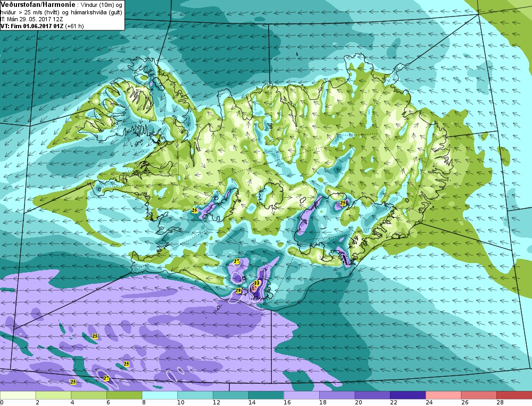This screenshot has width=532, height=406.
Task: Select the light green 2–4 m/s legend swatch
Action: 53,395
